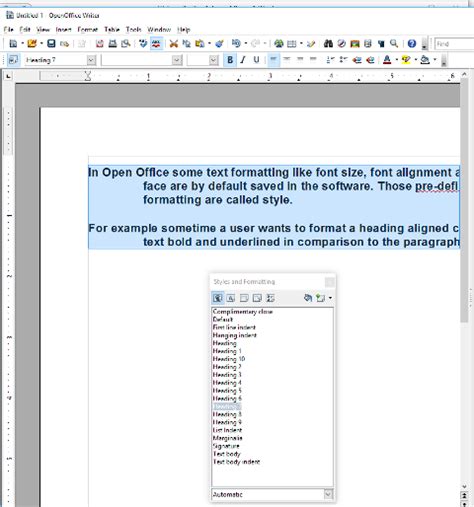The width and height of the screenshot is (474, 507).
Task: Click New Style from Selection icon
Action: pyautogui.click(x=321, y=298)
